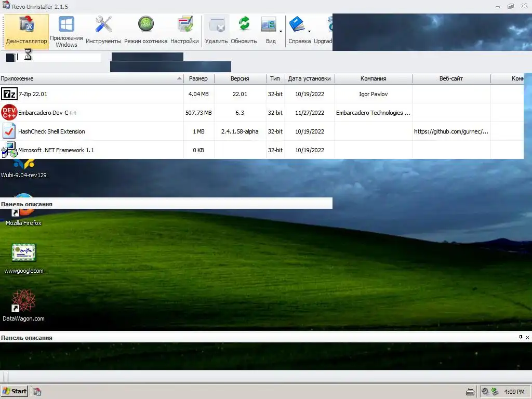Pin the bottom Панель описания panel
The height and width of the screenshot is (399, 532).
coord(521,337)
